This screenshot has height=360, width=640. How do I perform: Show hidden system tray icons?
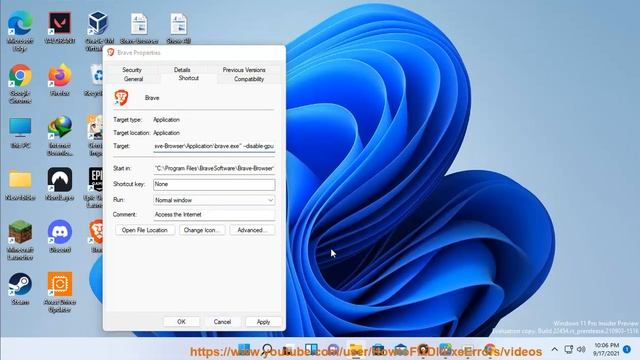coord(554,349)
